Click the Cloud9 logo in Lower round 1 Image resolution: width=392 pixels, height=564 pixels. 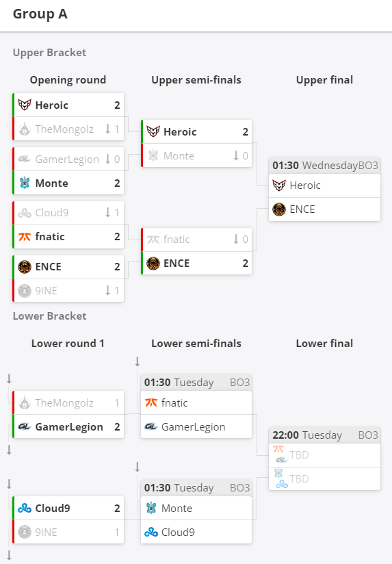click(25, 509)
